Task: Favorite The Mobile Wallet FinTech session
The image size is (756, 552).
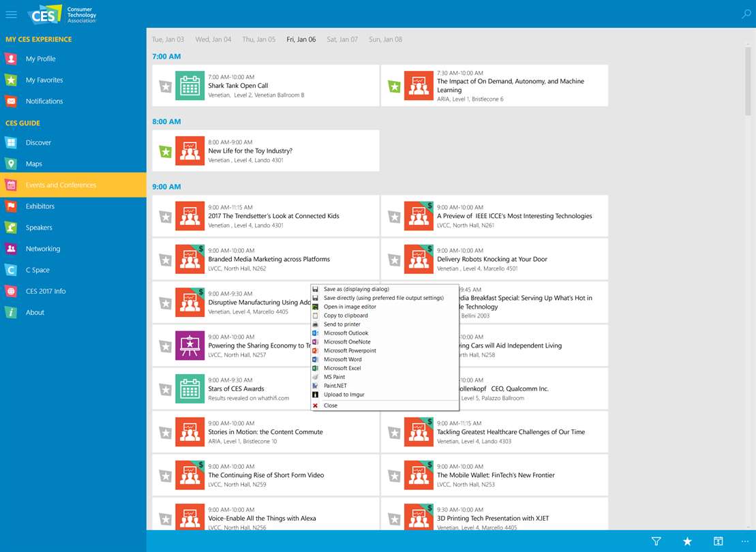Action: pos(395,476)
